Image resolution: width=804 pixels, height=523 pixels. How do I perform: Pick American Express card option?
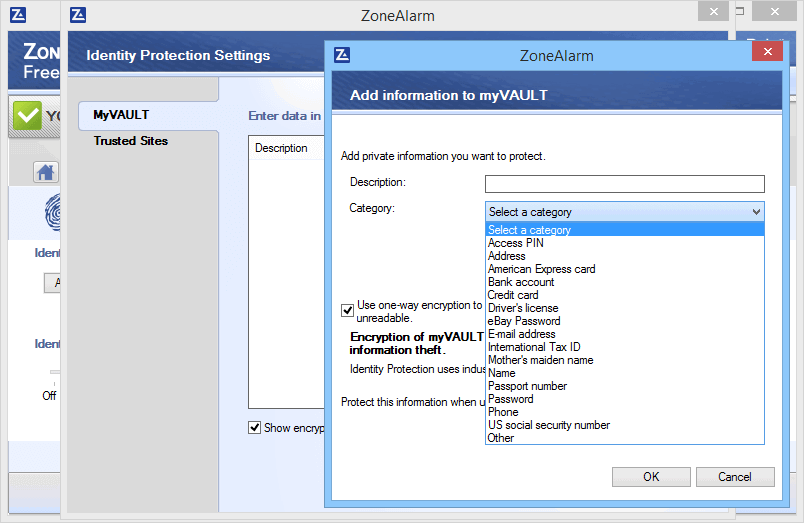pos(625,269)
